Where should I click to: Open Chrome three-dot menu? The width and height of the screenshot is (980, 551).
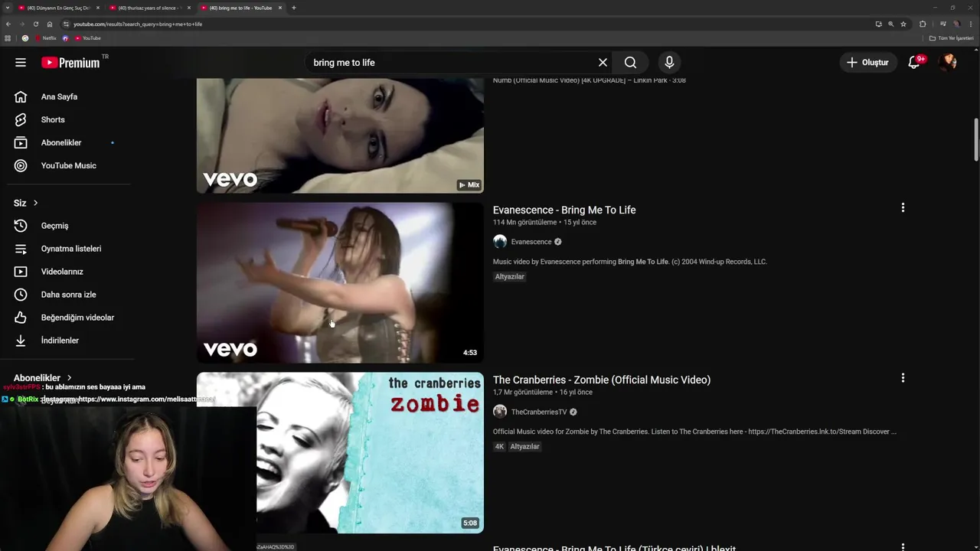tap(971, 24)
